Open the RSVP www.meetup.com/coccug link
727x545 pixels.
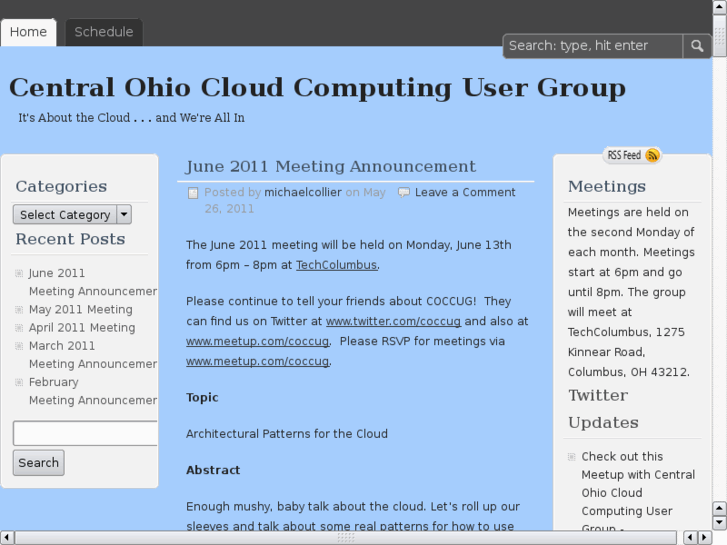coord(257,361)
